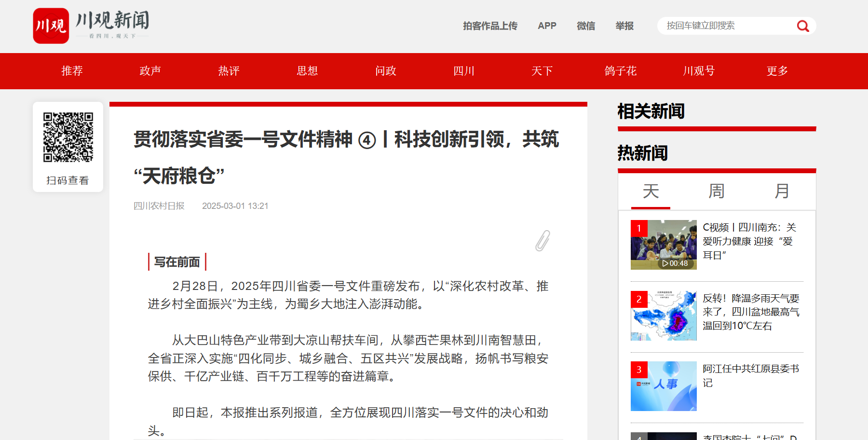The width and height of the screenshot is (868, 440).
Task: Play the 00:48 video thumbnail
Action: pos(664,245)
